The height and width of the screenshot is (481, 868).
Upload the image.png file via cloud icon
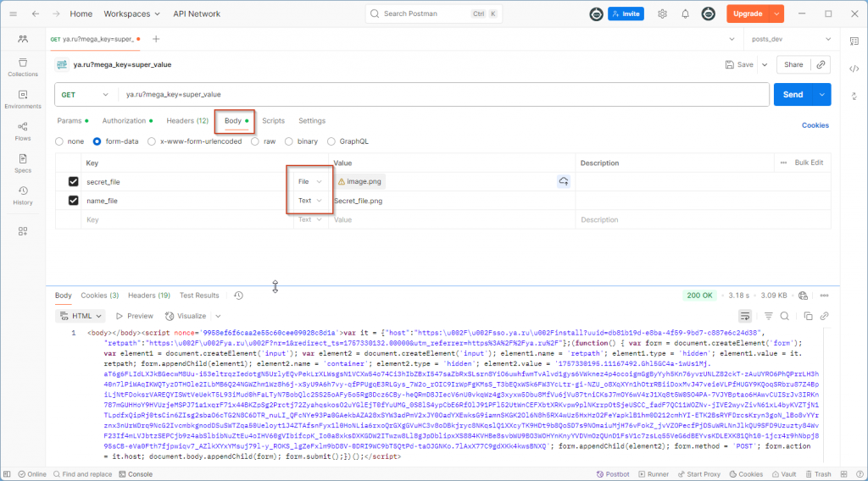coord(564,181)
